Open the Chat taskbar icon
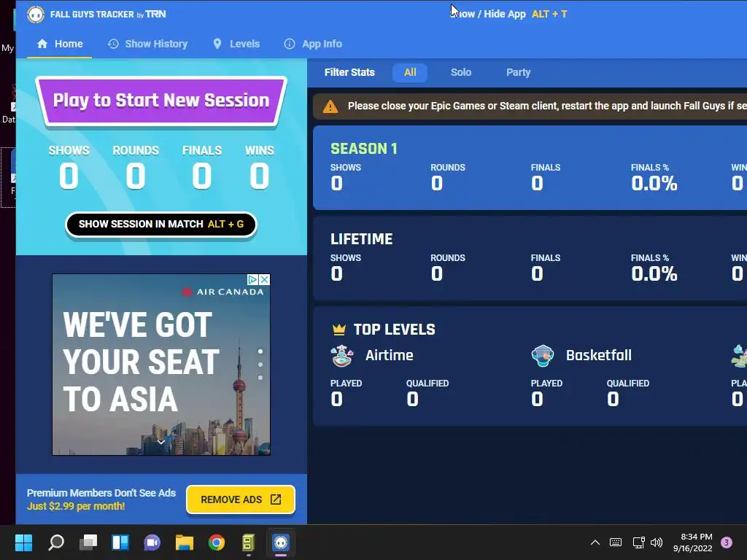The height and width of the screenshot is (560, 747). (x=152, y=542)
